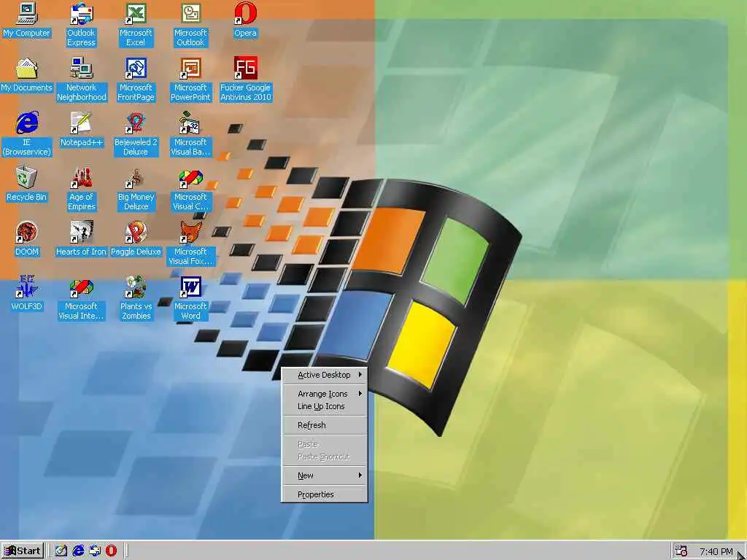Launch Opera from quick launch bar
Screen dimensions: 747x560
(x=111, y=551)
